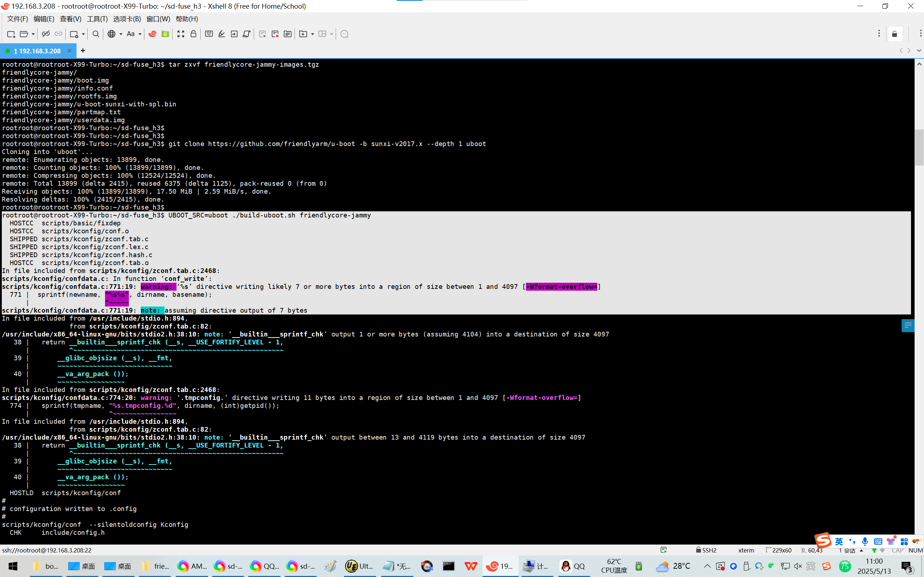This screenshot has height=577, width=924.
Task: Add a new tab with plus button
Action: tap(83, 50)
